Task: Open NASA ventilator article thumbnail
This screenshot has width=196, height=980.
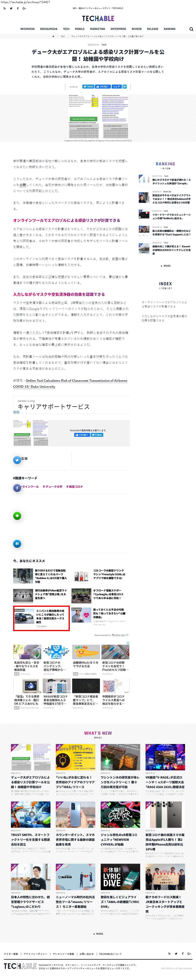Action: click(56, 686)
